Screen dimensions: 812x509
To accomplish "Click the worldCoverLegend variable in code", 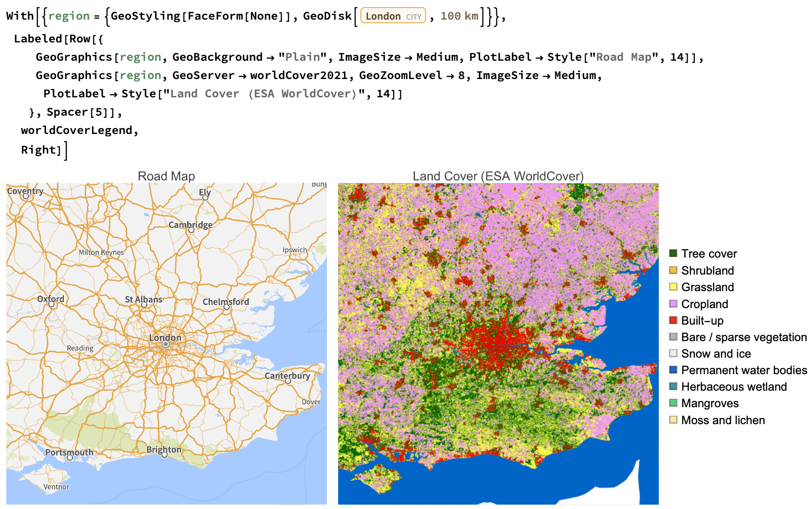I will pos(77,130).
